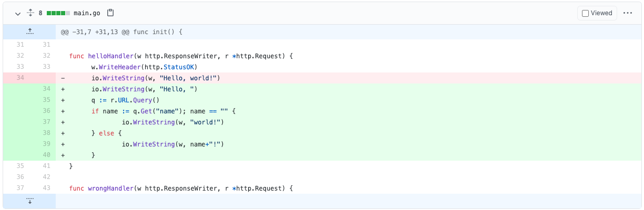Copy the main.go file path

[x=110, y=13]
